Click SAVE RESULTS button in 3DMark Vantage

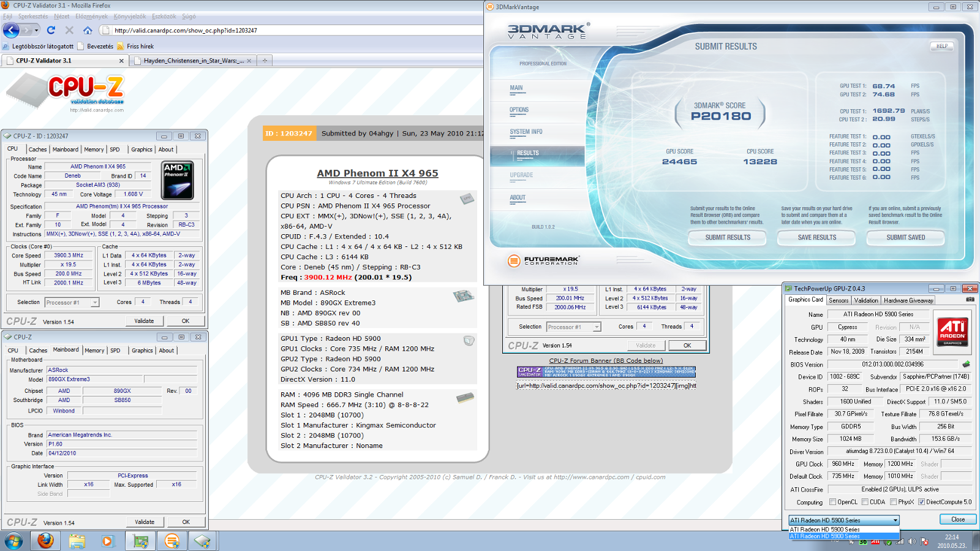click(x=817, y=237)
